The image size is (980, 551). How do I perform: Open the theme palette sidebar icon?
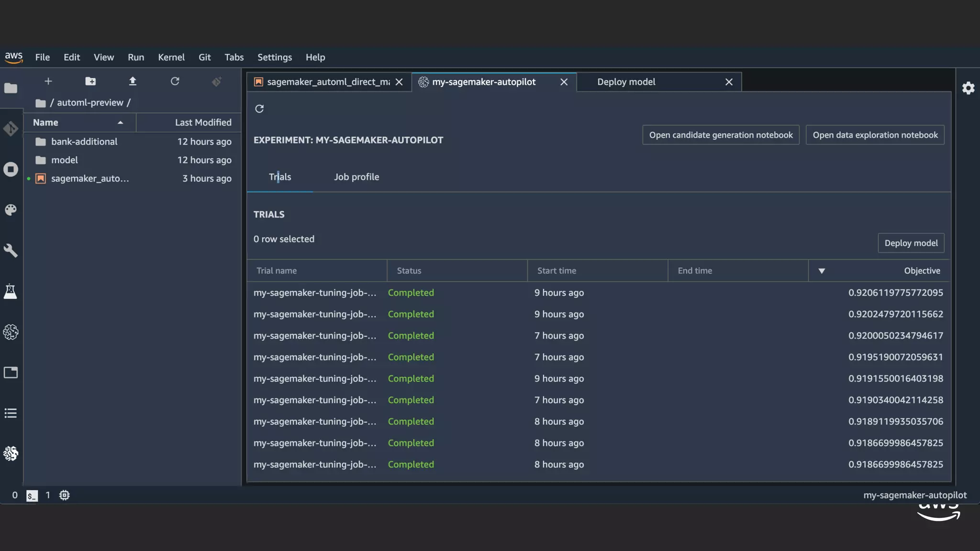click(11, 210)
